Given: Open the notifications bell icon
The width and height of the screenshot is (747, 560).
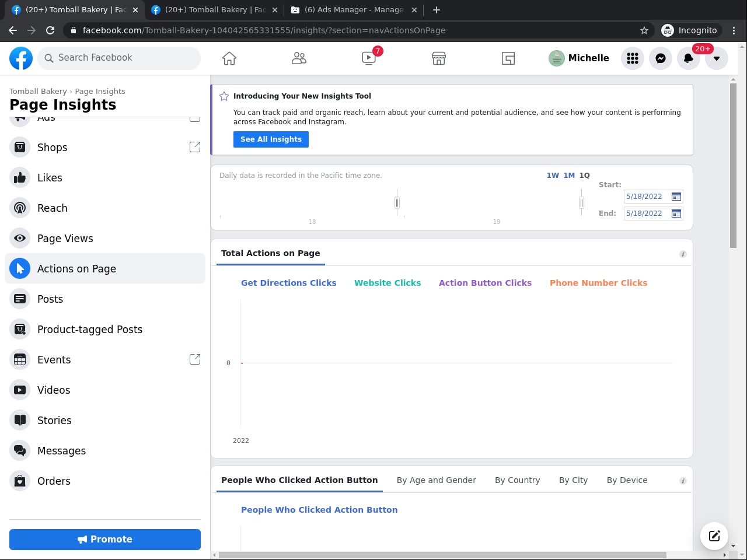Looking at the screenshot, I should [x=689, y=58].
